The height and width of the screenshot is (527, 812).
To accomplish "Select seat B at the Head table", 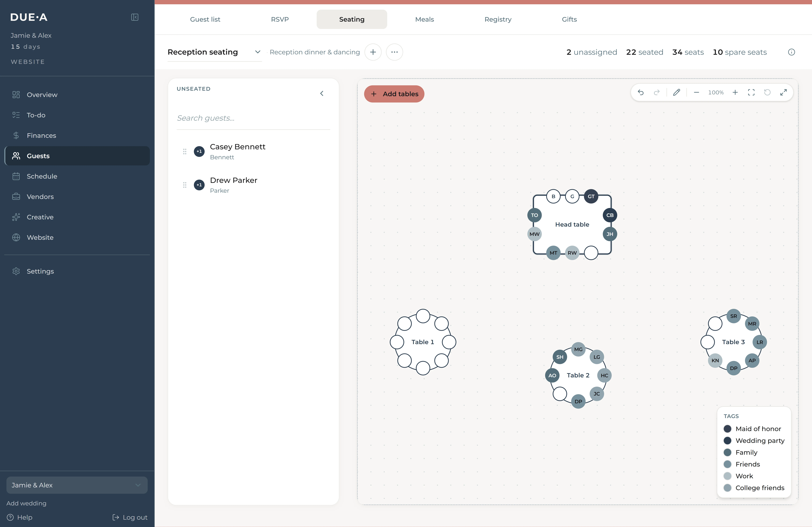I will 553,196.
